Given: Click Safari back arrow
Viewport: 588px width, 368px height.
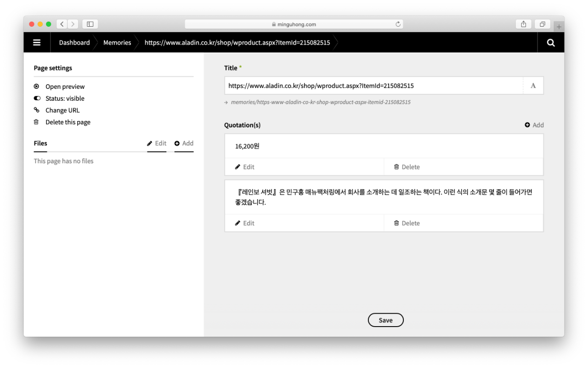Looking at the screenshot, I should (x=62, y=24).
